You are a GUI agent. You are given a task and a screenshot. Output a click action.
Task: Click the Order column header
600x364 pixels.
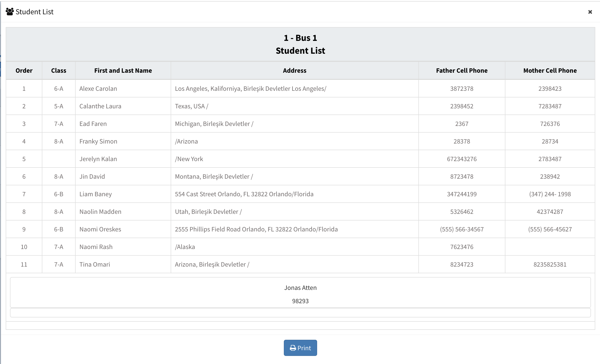[x=24, y=71]
